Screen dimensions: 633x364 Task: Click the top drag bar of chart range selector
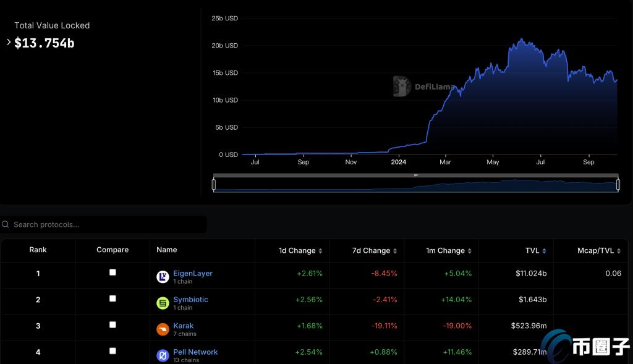pos(416,175)
